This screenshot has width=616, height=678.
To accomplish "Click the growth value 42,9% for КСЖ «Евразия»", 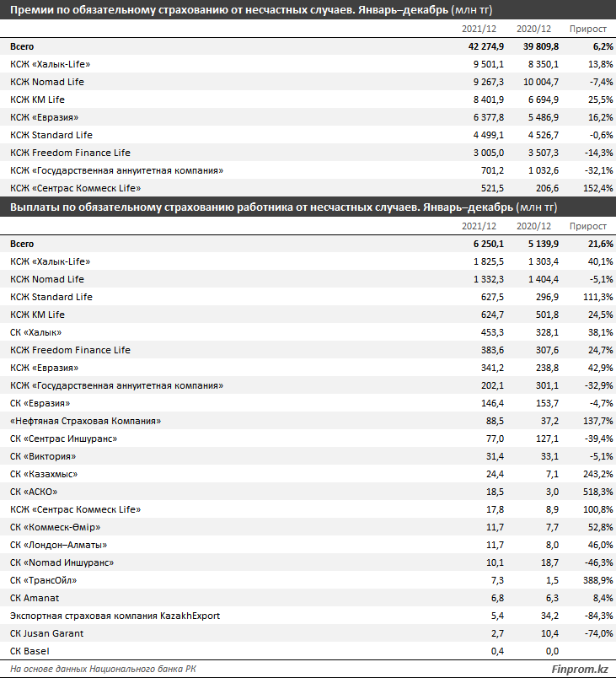I will pyautogui.click(x=601, y=368).
